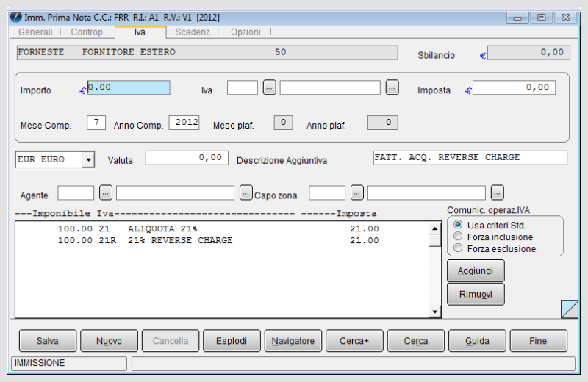Open lookup beside Capo zona description field
Viewport: 588px width, 382px height.
[x=498, y=192]
